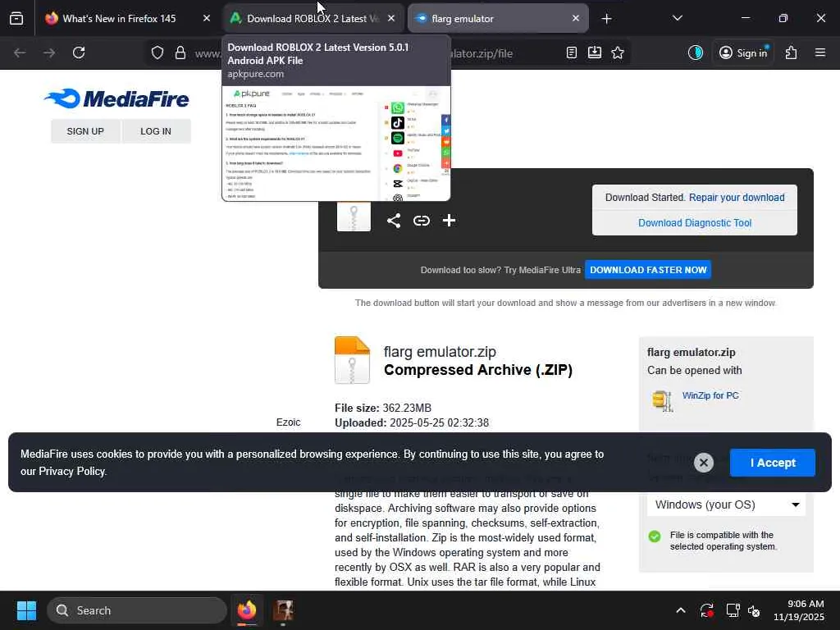The width and height of the screenshot is (840, 630).
Task: Click the Ezoic label
Action: click(288, 422)
